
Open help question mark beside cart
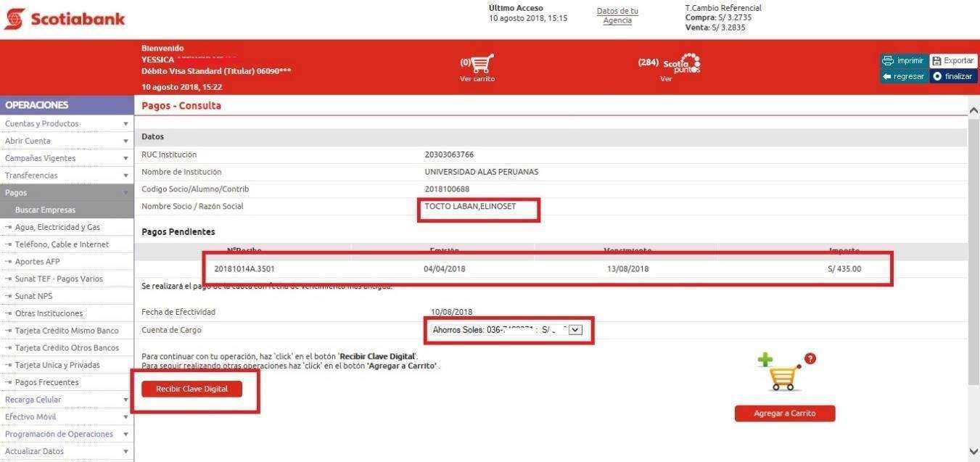pyautogui.click(x=810, y=358)
